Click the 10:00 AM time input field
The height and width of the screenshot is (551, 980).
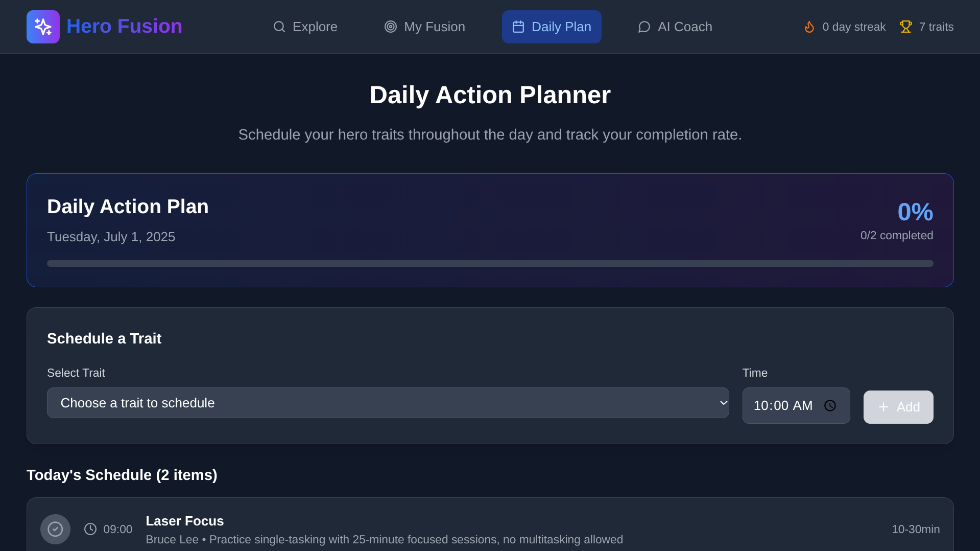[783, 405]
